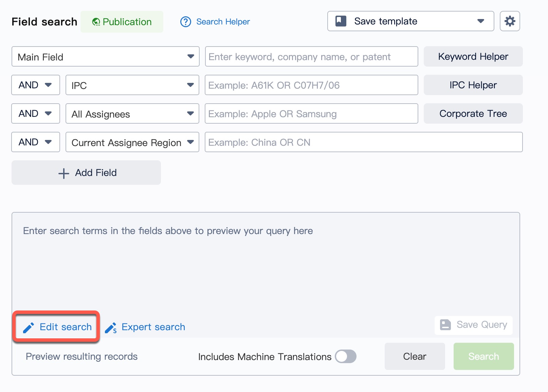Open the IPC field selector dropdown
This screenshot has height=392, width=548.
pyautogui.click(x=132, y=85)
